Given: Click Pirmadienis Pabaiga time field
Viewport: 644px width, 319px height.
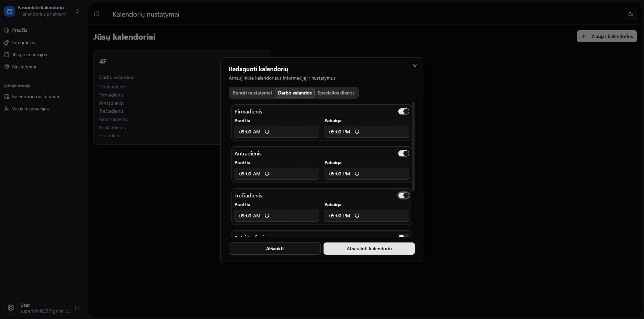Looking at the screenshot, I should 367,132.
